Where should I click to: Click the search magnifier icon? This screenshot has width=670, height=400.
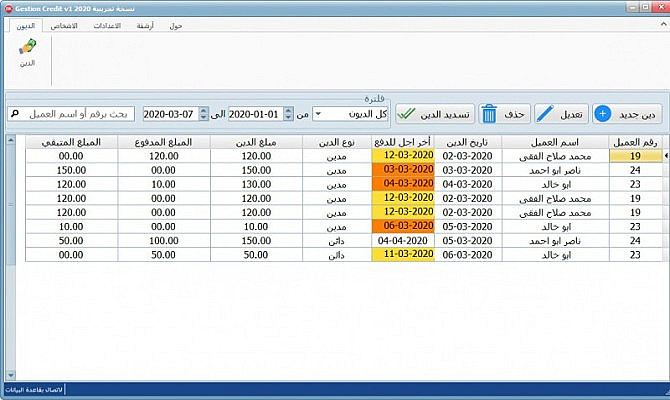click(x=15, y=114)
